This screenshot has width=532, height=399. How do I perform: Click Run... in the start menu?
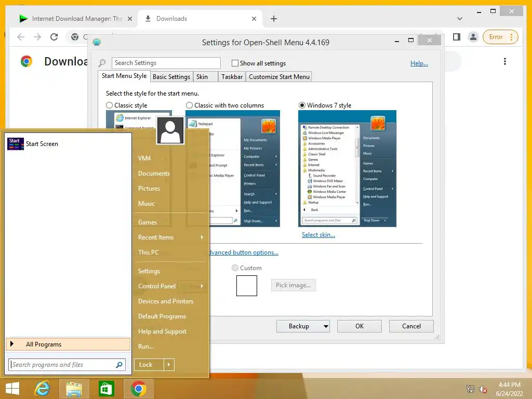(146, 347)
